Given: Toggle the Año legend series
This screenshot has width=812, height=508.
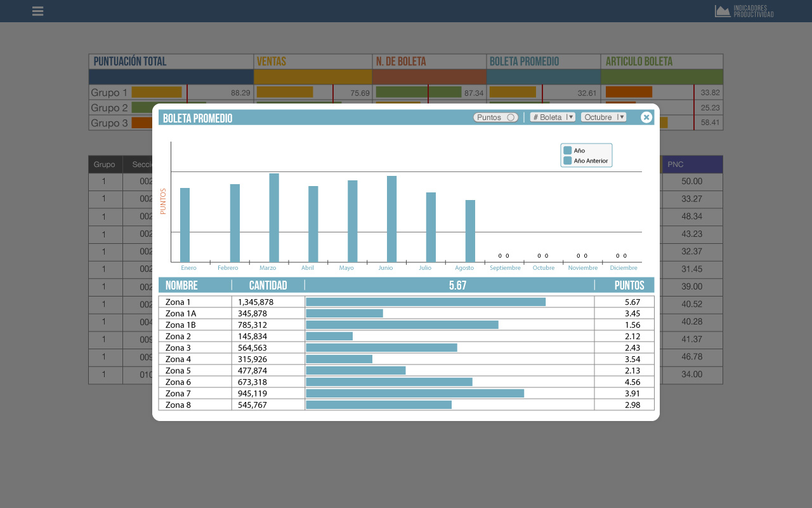Looking at the screenshot, I should (568, 150).
